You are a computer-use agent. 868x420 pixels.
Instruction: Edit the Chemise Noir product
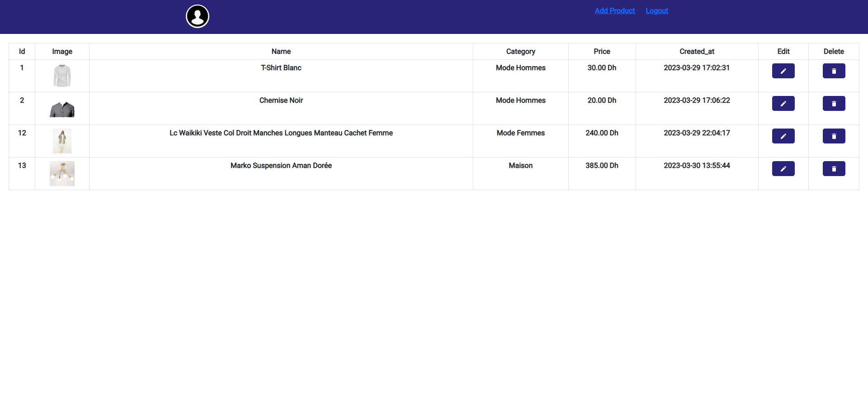click(783, 103)
